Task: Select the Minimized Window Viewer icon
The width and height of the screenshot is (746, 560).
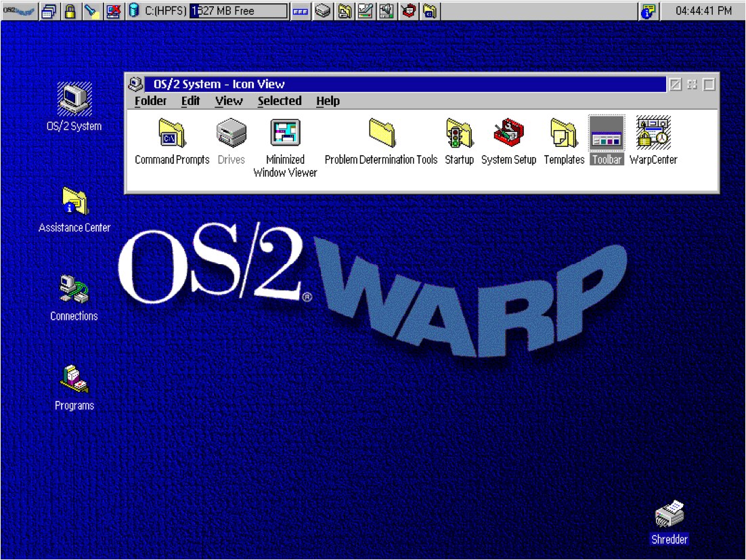Action: 286,148
